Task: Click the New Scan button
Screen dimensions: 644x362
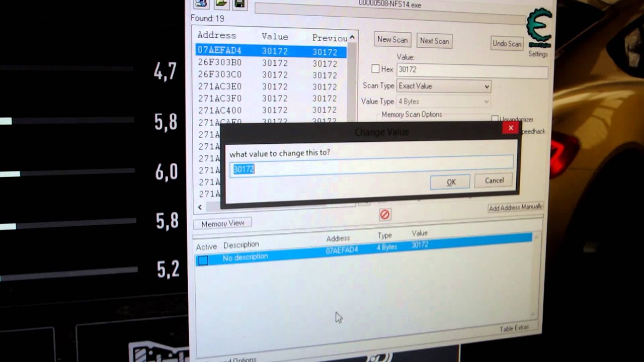Action: [x=392, y=40]
